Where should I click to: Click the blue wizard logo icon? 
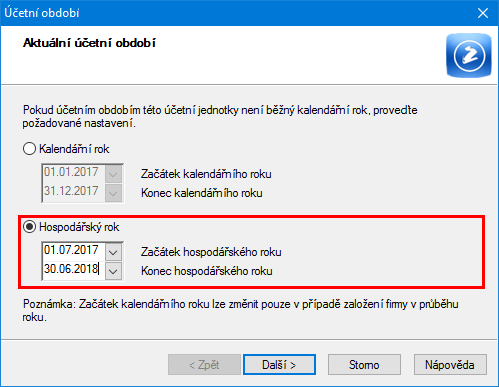click(x=469, y=55)
